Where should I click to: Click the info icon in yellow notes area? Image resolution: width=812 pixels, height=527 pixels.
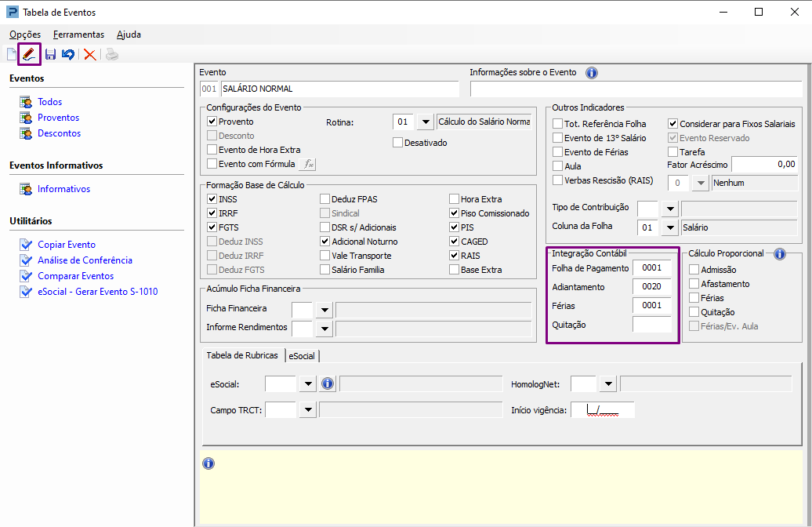208,463
